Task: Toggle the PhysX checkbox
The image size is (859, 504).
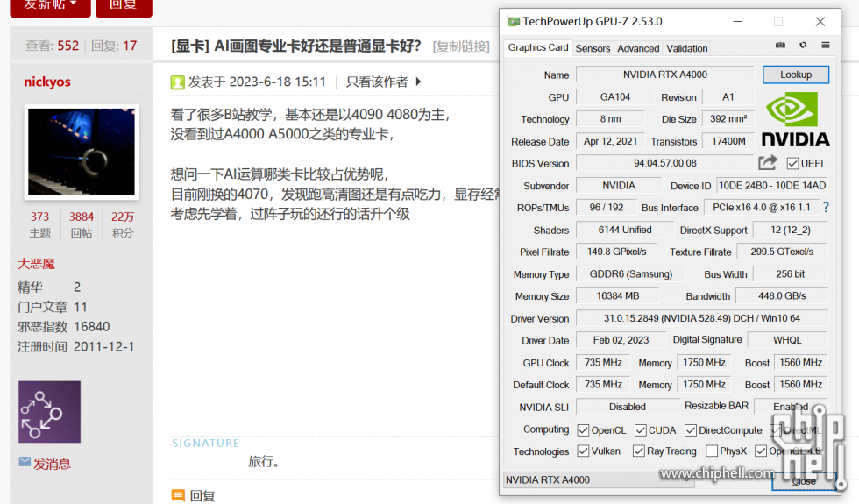Action: coord(712,451)
